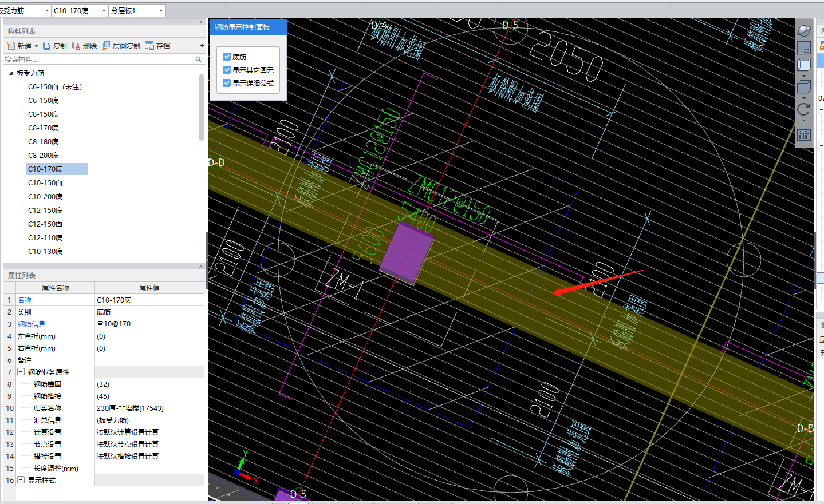Edit the 钢筋信息 value 10@170 cell

(149, 324)
